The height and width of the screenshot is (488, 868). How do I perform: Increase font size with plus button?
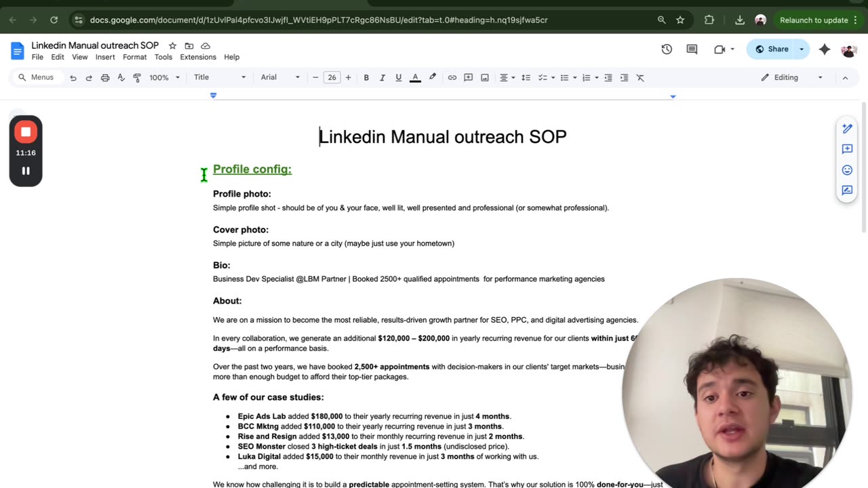click(348, 77)
